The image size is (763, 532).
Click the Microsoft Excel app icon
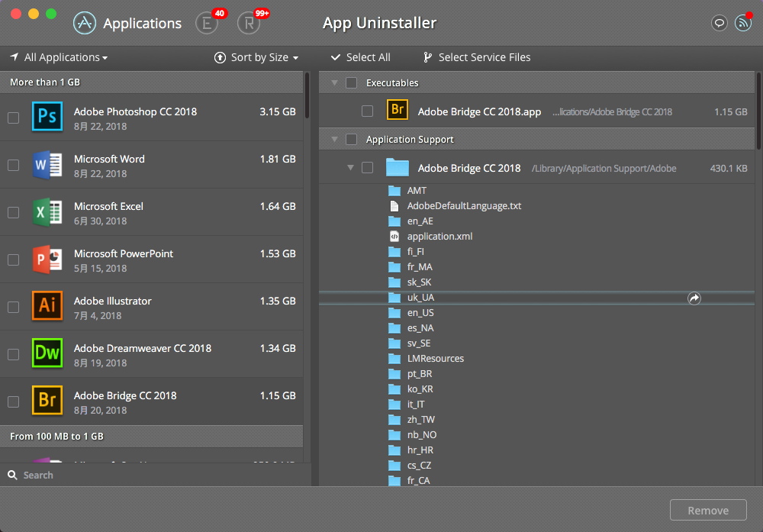(47, 211)
